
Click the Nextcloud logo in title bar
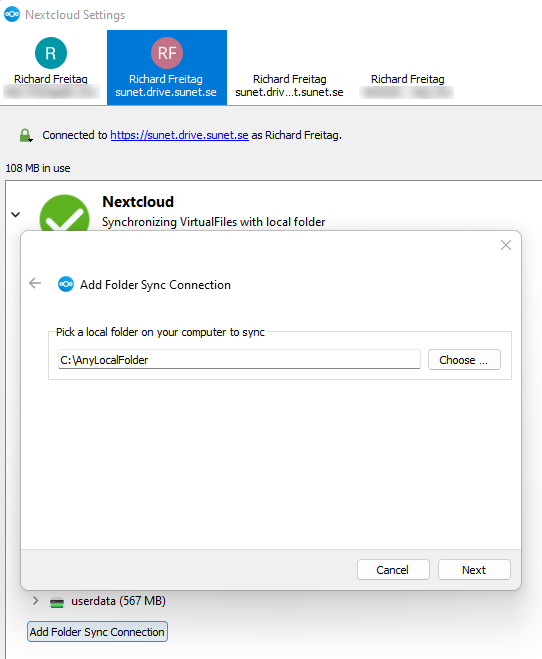[x=12, y=14]
